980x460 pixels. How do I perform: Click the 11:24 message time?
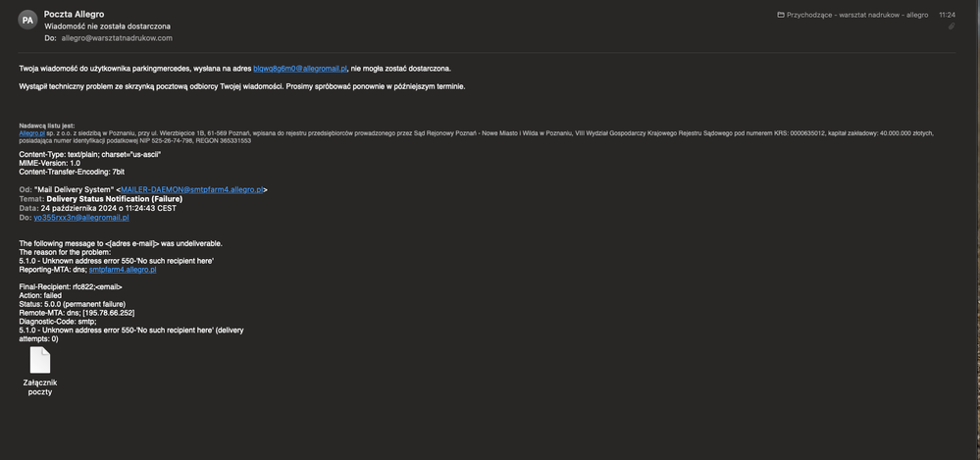(947, 15)
